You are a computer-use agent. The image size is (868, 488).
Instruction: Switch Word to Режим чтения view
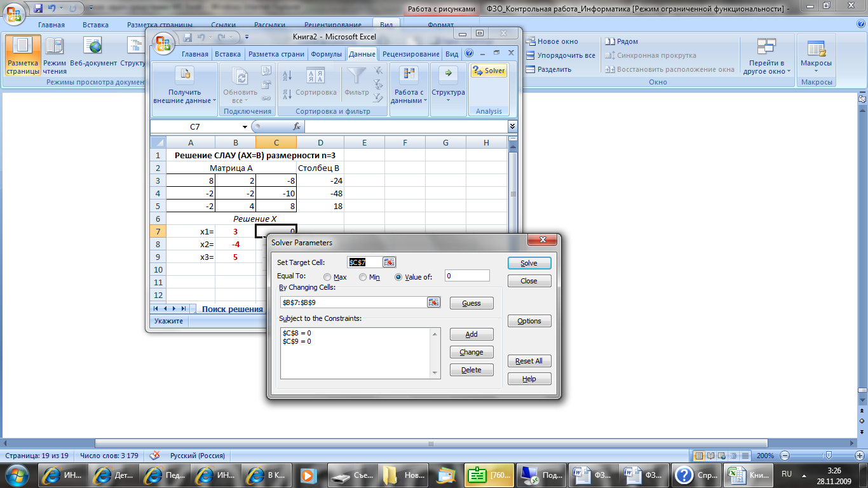pos(55,56)
